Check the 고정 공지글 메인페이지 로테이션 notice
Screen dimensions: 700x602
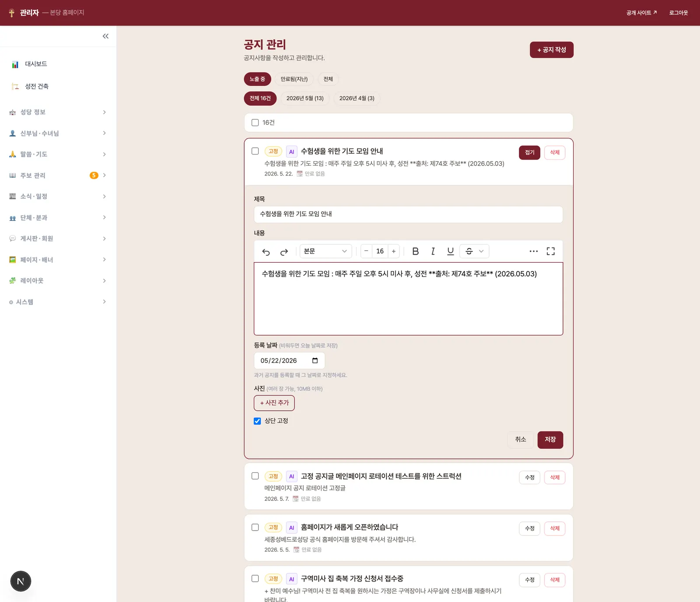click(x=255, y=476)
